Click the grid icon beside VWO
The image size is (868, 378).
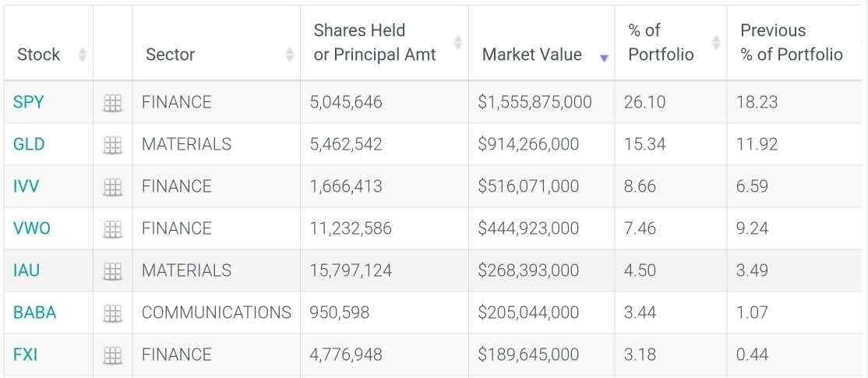(113, 229)
